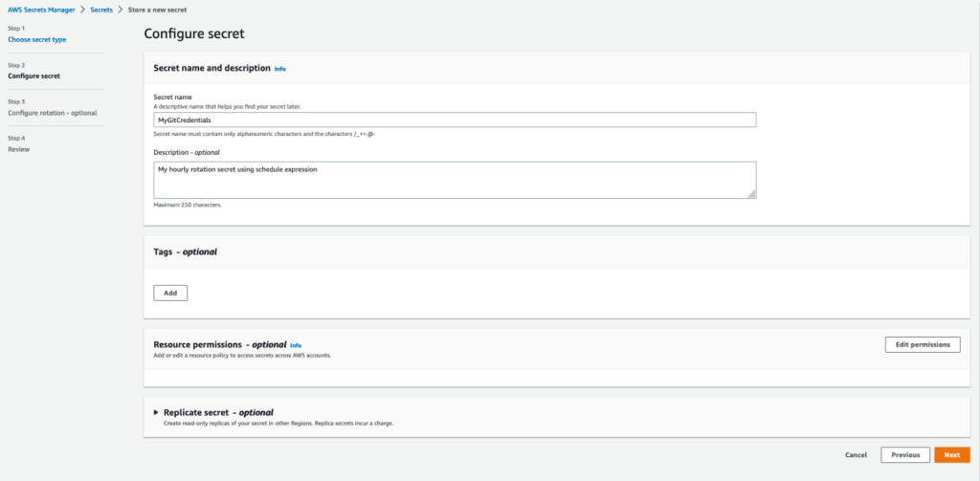Image resolution: width=980 pixels, height=481 pixels.
Task: Cancel secret creation
Action: pyautogui.click(x=856, y=455)
